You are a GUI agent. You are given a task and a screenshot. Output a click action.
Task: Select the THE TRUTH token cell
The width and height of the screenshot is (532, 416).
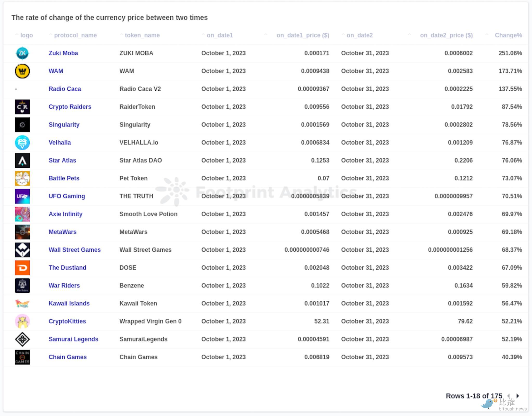136,196
